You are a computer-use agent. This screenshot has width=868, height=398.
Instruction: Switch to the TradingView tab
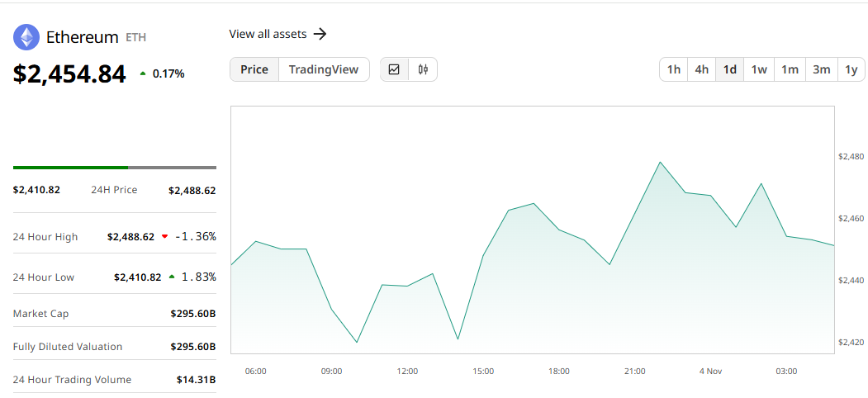tap(324, 69)
